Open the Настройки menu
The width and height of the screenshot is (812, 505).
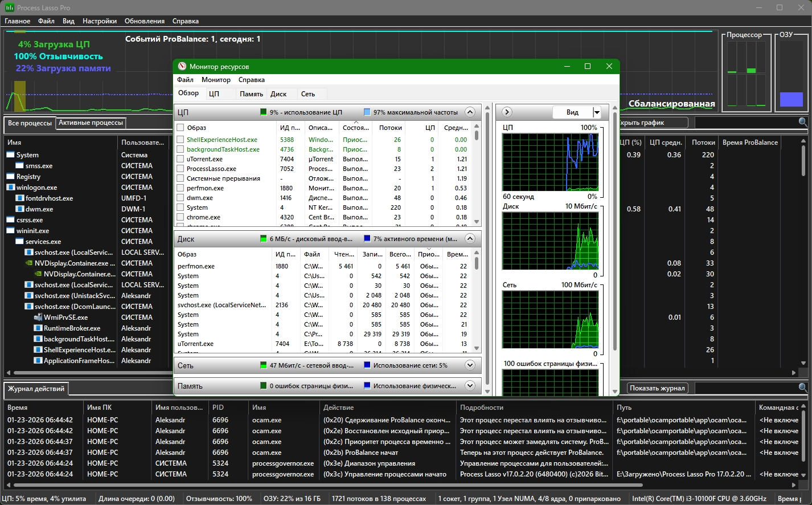[x=99, y=21]
